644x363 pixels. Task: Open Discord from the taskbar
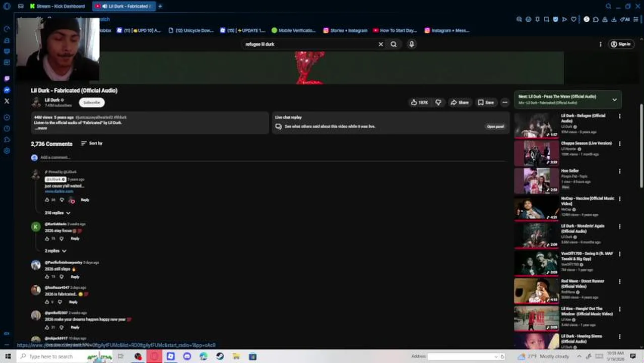point(187,356)
